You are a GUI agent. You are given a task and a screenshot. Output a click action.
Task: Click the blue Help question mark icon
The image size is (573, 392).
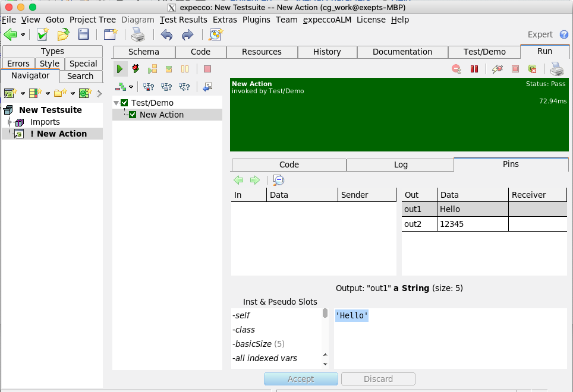coord(564,34)
